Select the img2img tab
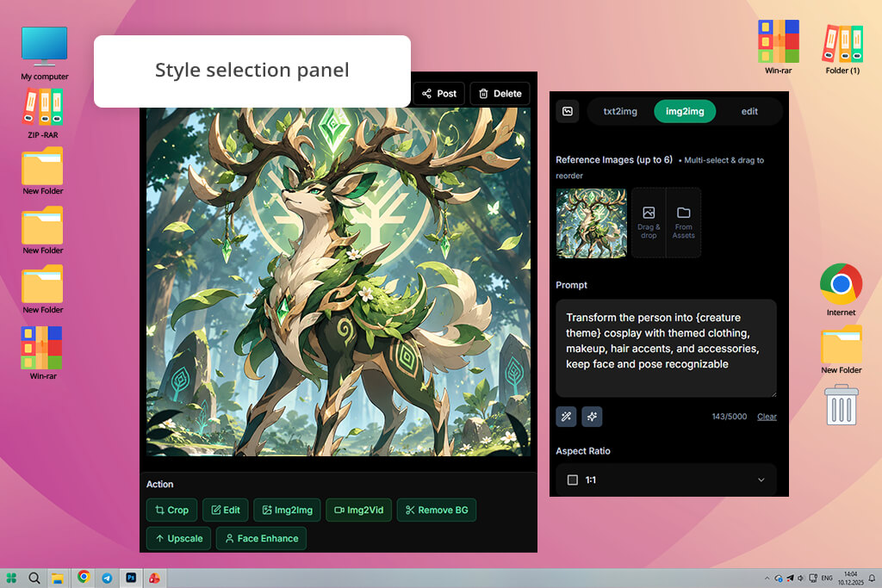The height and width of the screenshot is (588, 882). click(x=685, y=111)
